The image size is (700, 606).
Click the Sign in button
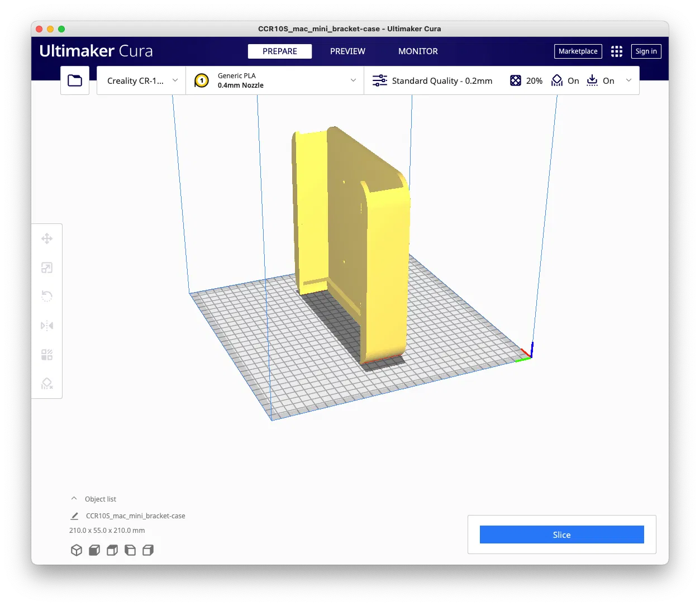[646, 51]
